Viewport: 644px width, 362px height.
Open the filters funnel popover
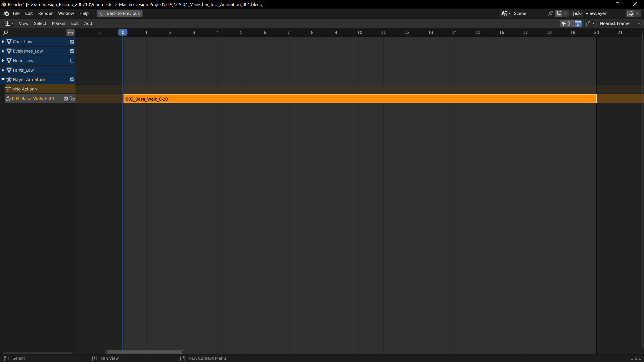tap(589, 23)
